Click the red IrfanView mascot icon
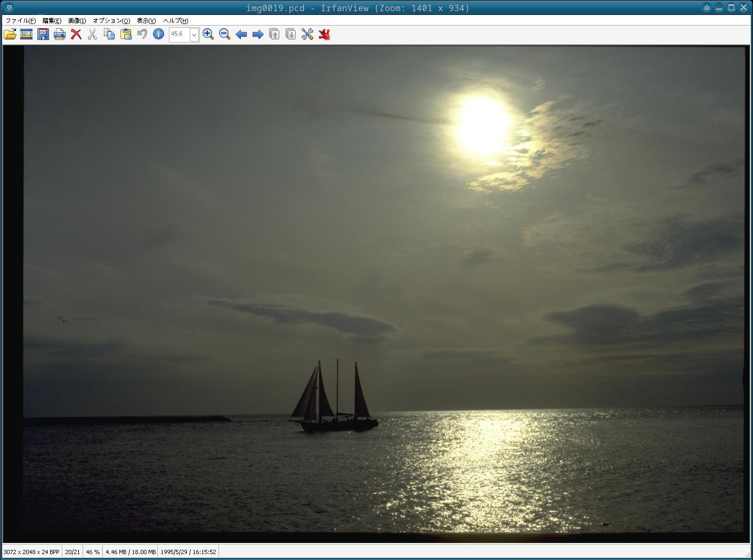The width and height of the screenshot is (753, 560). click(324, 35)
